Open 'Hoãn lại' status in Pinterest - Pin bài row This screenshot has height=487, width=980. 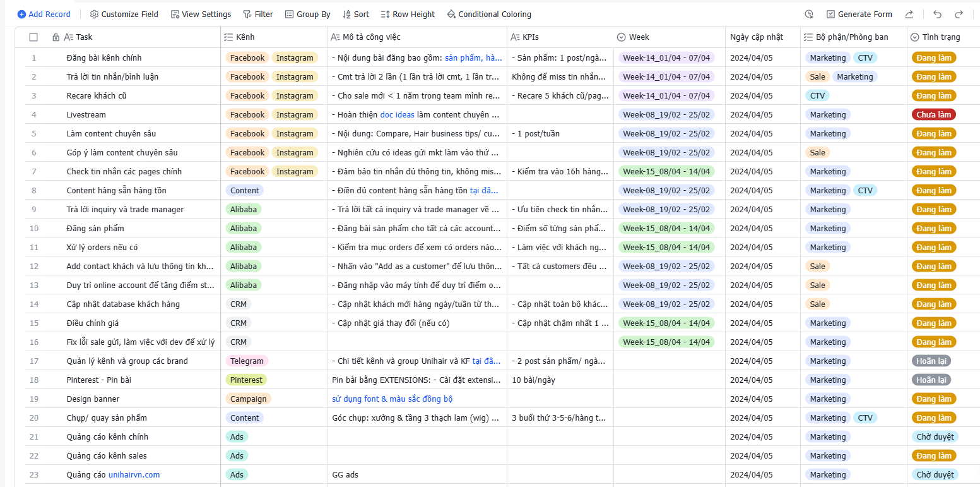pyautogui.click(x=931, y=380)
